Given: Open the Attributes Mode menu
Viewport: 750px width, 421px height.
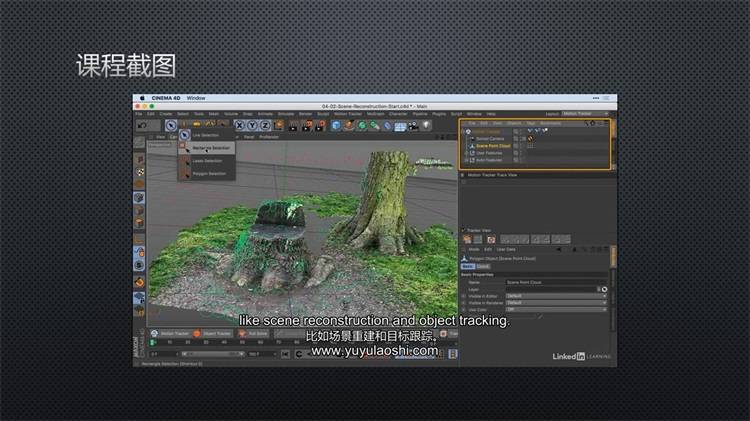Looking at the screenshot, I should [474, 250].
